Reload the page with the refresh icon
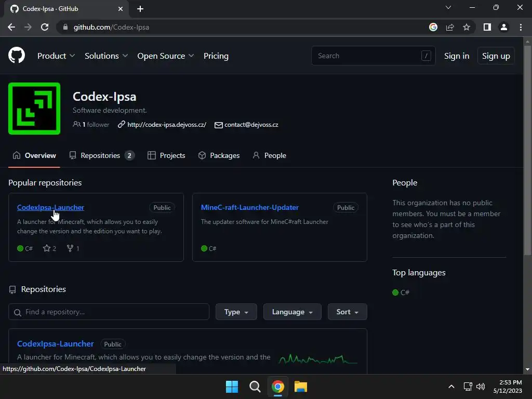 pyautogui.click(x=45, y=27)
